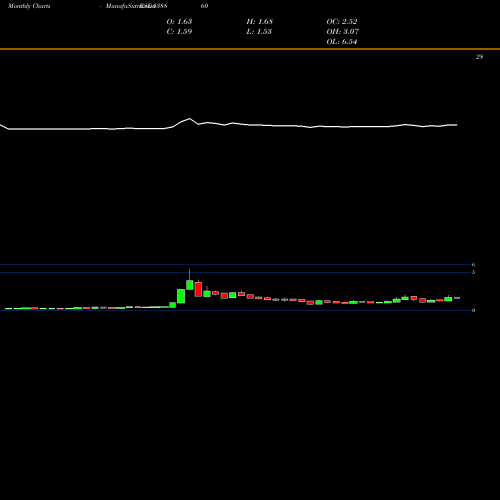This screenshot has height=500, width=500.
Task: Click the "Monthly Charts" title text
Action: 29,6
